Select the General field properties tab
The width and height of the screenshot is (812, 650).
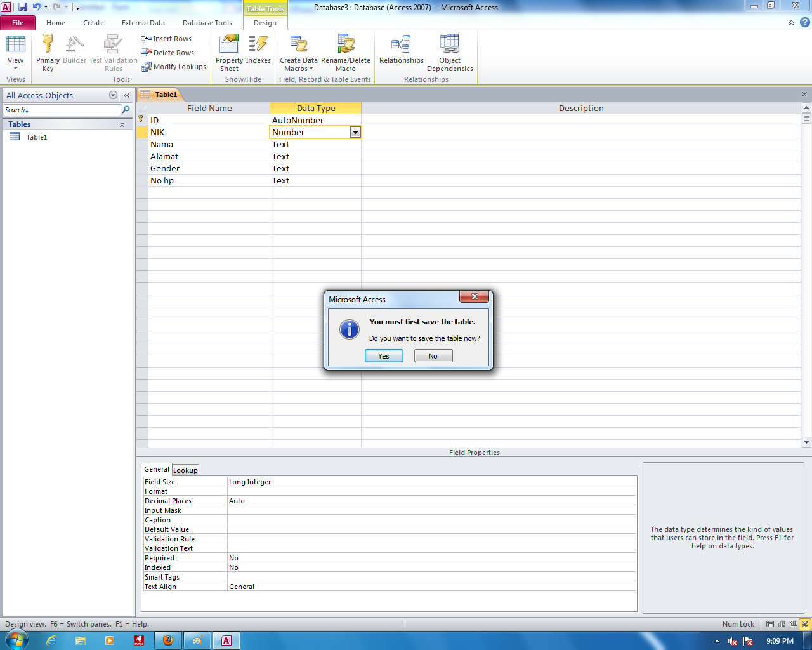tap(157, 469)
